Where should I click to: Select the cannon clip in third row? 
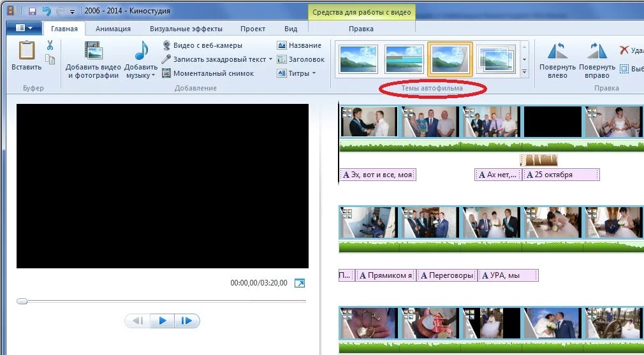(614, 323)
